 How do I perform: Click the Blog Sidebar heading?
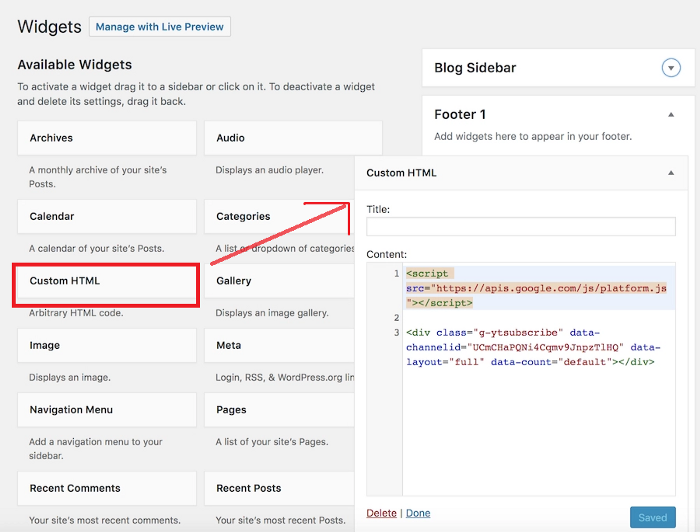[475, 68]
